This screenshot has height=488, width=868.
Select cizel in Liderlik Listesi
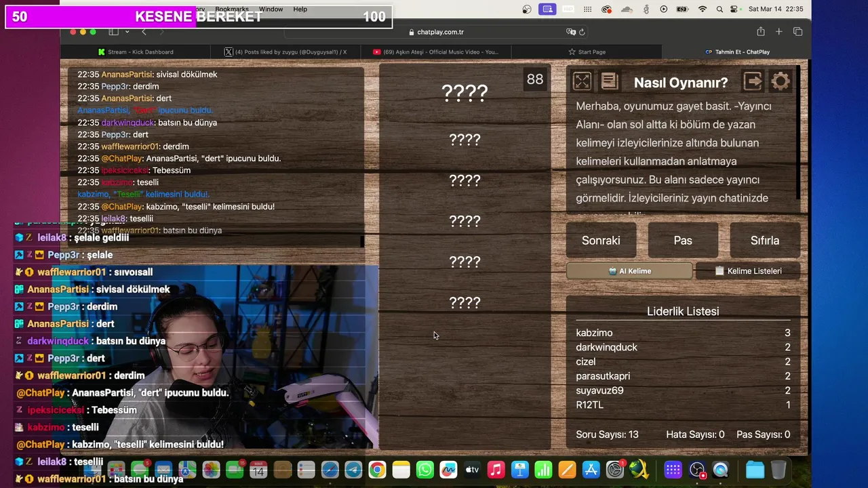click(x=683, y=361)
